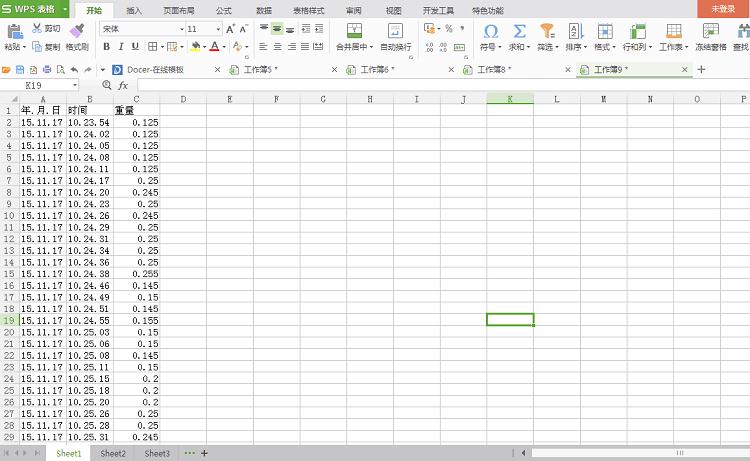Click the Merge and Center (合并居中) icon
The height and width of the screenshot is (461, 750).
pyautogui.click(x=353, y=31)
